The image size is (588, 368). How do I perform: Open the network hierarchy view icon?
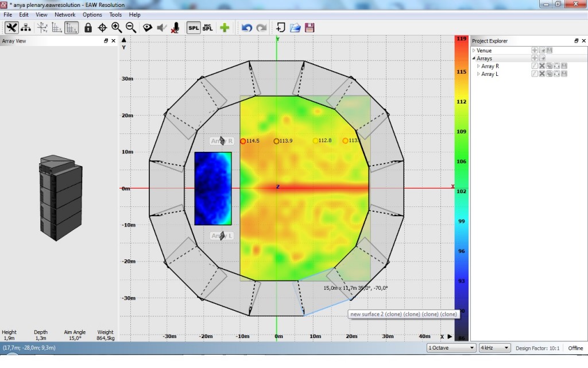pos(26,28)
